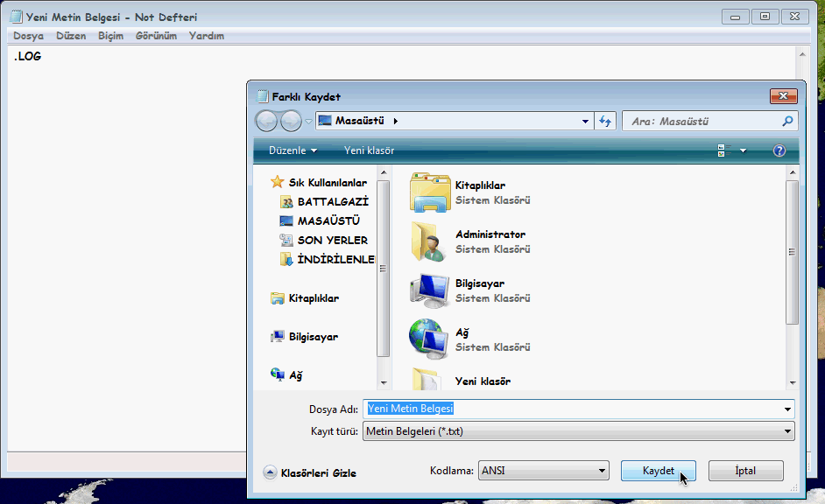Select Bilgisayar in navigation pane
Viewport: 825px width, 504px height.
(313, 337)
